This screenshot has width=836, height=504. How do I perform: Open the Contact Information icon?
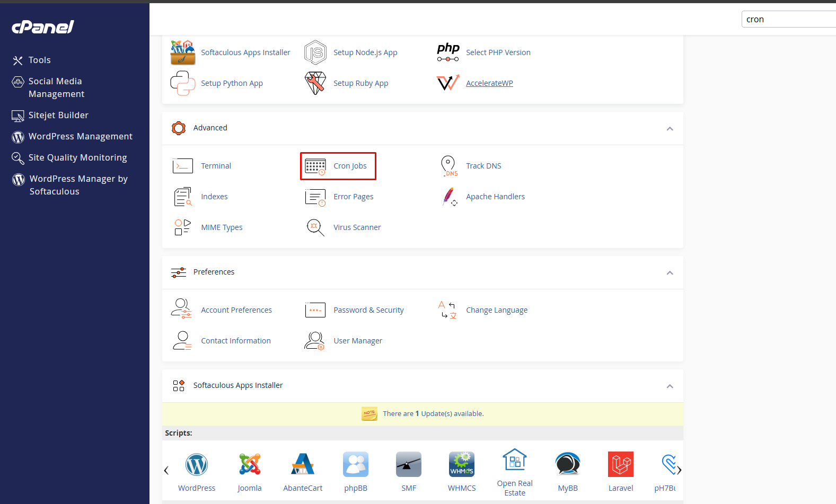click(x=182, y=340)
